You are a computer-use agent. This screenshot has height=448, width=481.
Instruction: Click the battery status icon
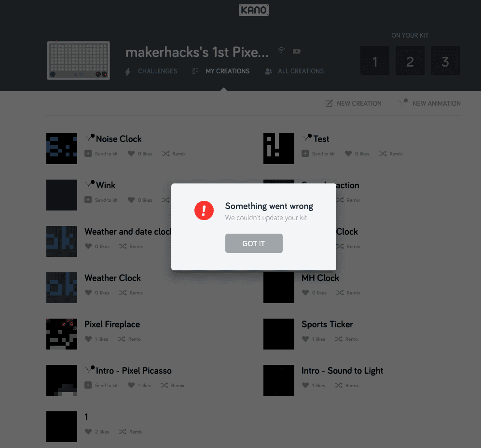[x=297, y=51]
